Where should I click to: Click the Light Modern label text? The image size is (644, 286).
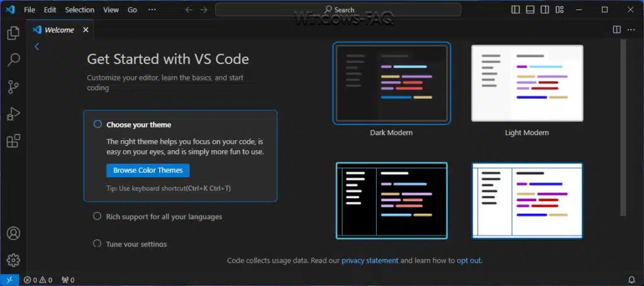point(527,133)
